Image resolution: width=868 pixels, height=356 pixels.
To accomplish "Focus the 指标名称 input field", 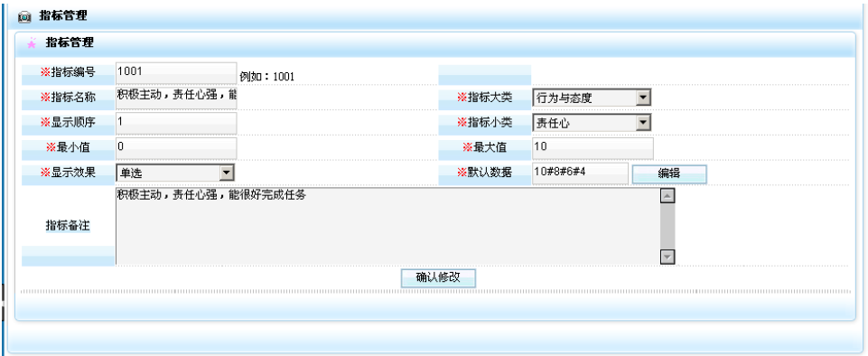I will coord(176,98).
